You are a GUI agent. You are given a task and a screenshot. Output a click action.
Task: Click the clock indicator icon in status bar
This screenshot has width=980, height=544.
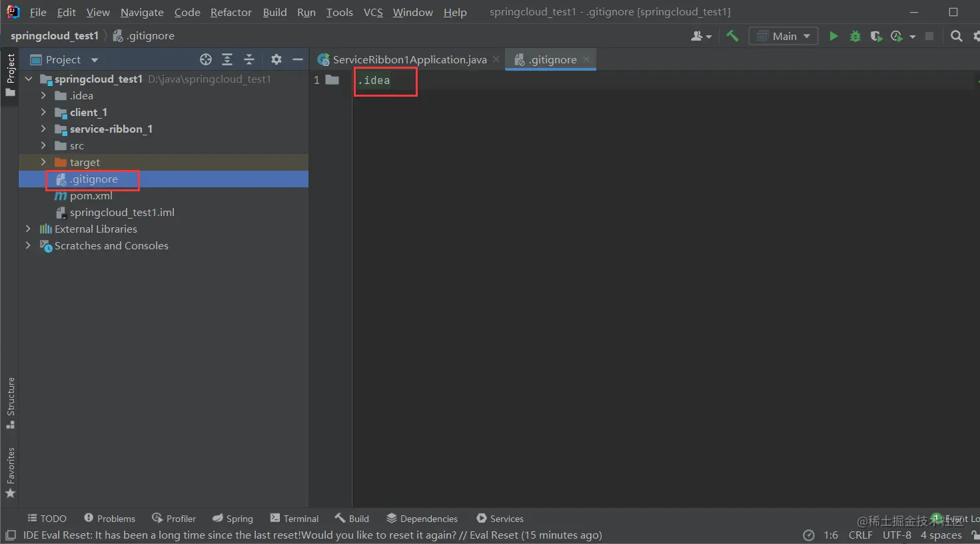[808, 535]
